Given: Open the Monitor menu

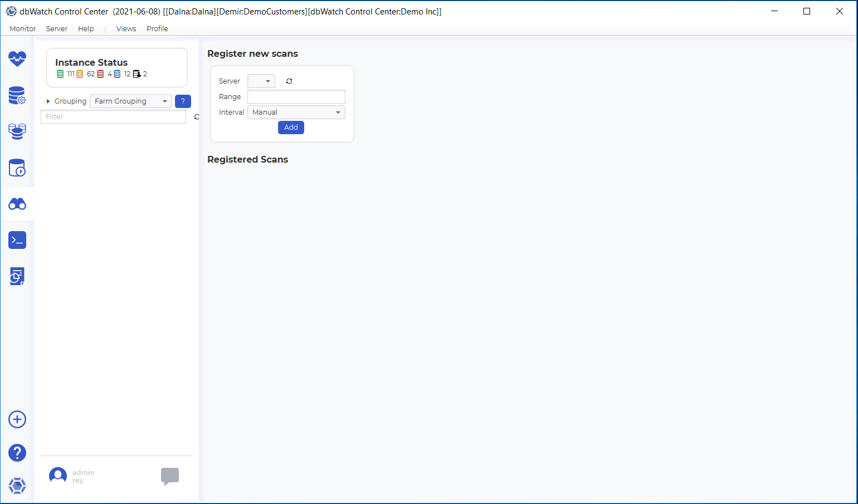Looking at the screenshot, I should click(x=23, y=29).
